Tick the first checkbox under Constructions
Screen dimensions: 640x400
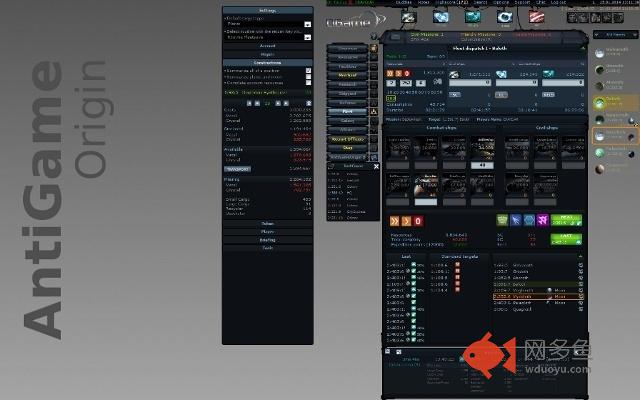coord(309,71)
